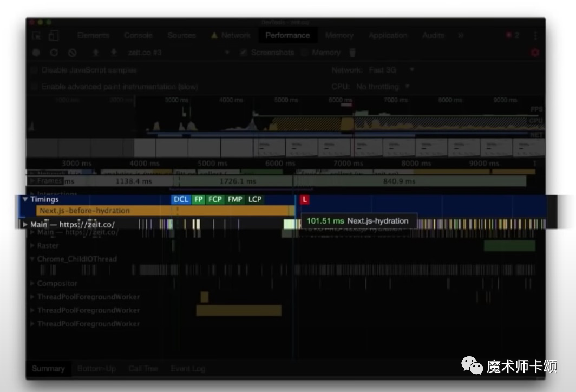The image size is (576, 392).
Task: Click the reload and profile icon
Action: [x=54, y=53]
